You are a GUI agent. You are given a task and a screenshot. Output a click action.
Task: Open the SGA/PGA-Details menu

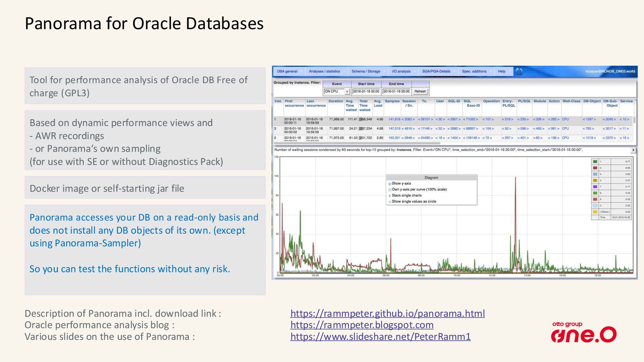point(436,71)
